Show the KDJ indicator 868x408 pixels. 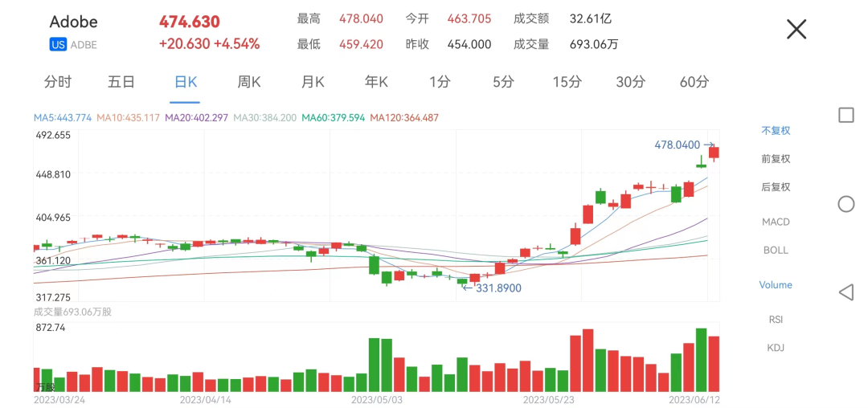tap(776, 348)
